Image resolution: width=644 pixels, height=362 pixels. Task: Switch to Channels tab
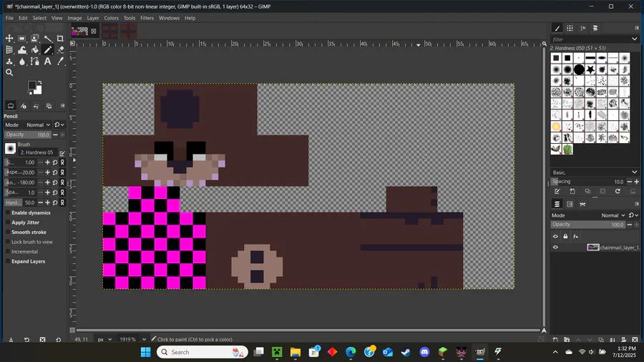point(570,204)
